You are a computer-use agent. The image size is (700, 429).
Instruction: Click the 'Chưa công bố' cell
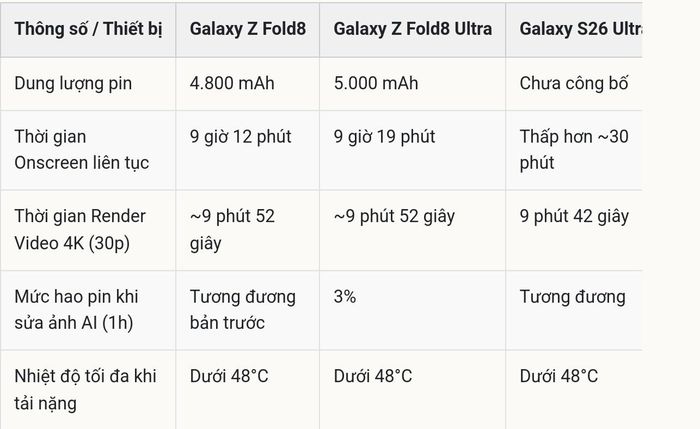pyautogui.click(x=574, y=83)
